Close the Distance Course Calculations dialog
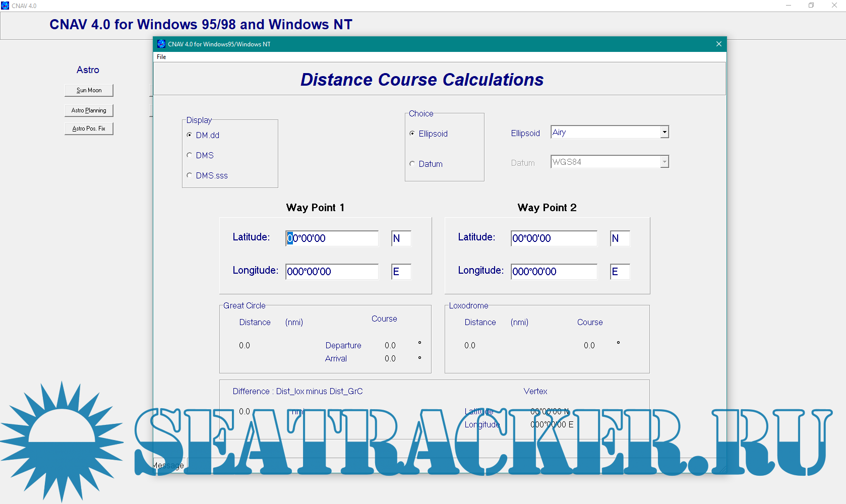 tap(718, 44)
